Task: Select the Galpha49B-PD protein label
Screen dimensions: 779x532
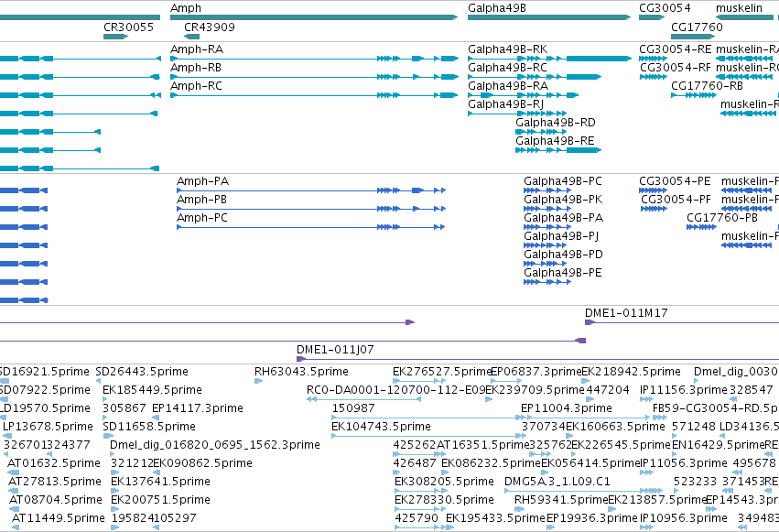Action: click(x=563, y=255)
